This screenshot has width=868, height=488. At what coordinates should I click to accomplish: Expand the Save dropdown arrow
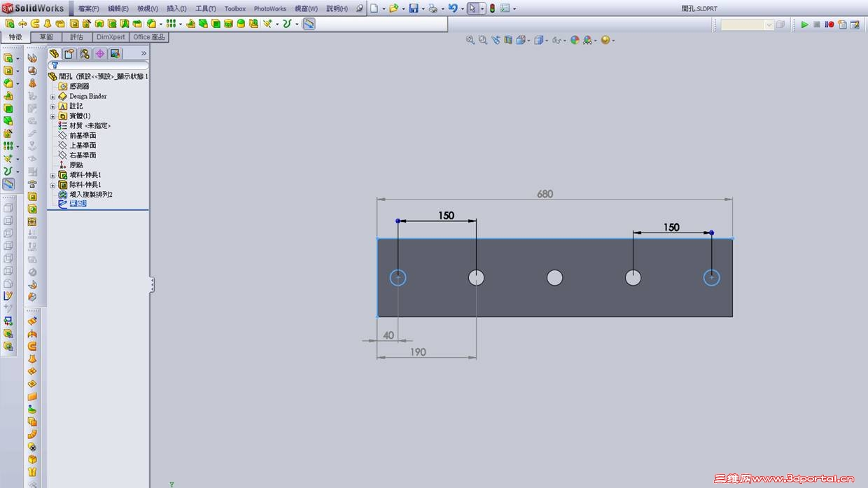click(x=423, y=9)
